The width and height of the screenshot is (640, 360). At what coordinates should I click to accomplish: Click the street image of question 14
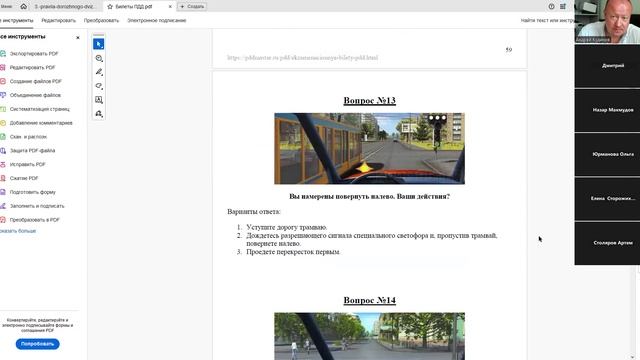point(369,336)
